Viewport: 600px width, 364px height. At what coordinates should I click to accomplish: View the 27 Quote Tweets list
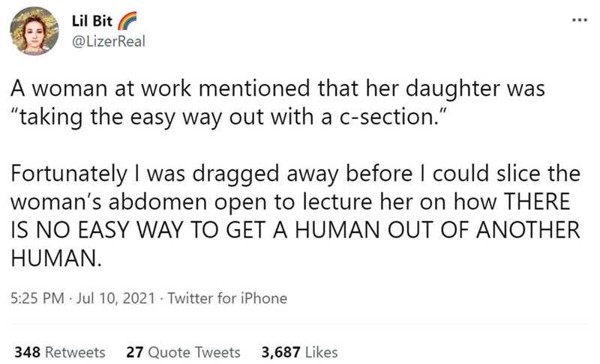pos(183,351)
